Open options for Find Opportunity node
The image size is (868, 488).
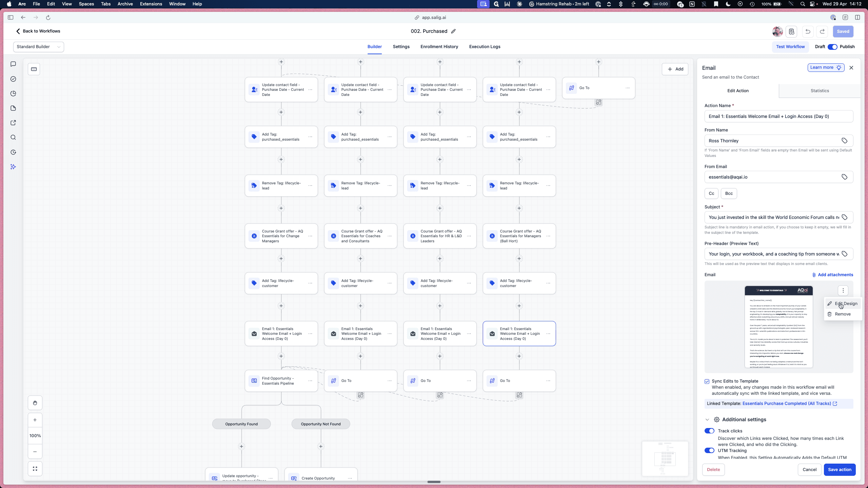[x=310, y=381]
